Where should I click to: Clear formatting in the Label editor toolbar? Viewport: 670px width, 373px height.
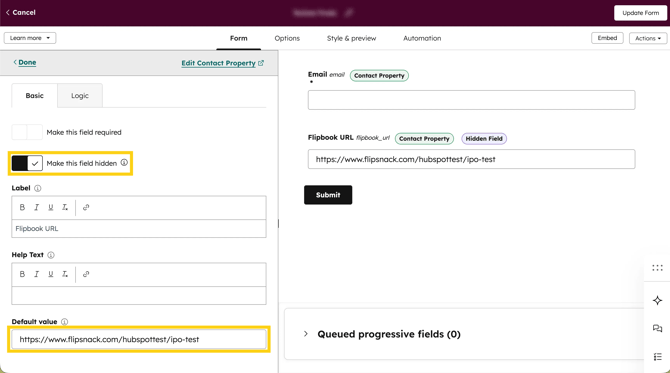(x=65, y=207)
